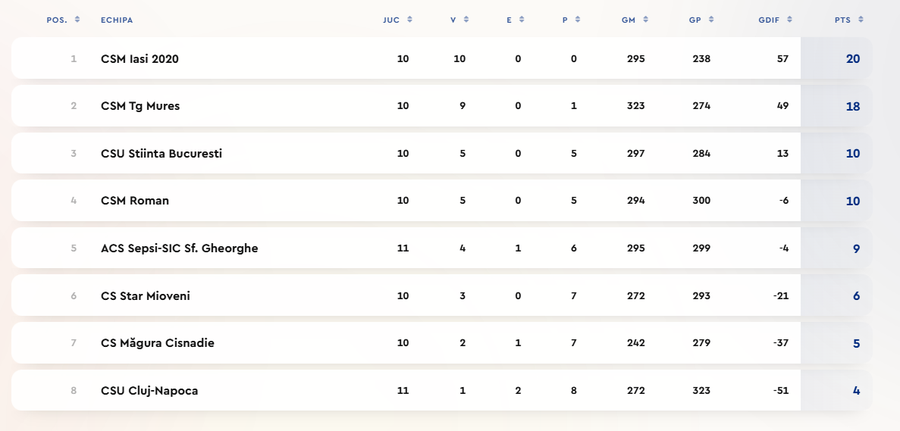Image resolution: width=900 pixels, height=431 pixels.
Task: Sort by GDIF using its arrows
Action: pyautogui.click(x=789, y=20)
